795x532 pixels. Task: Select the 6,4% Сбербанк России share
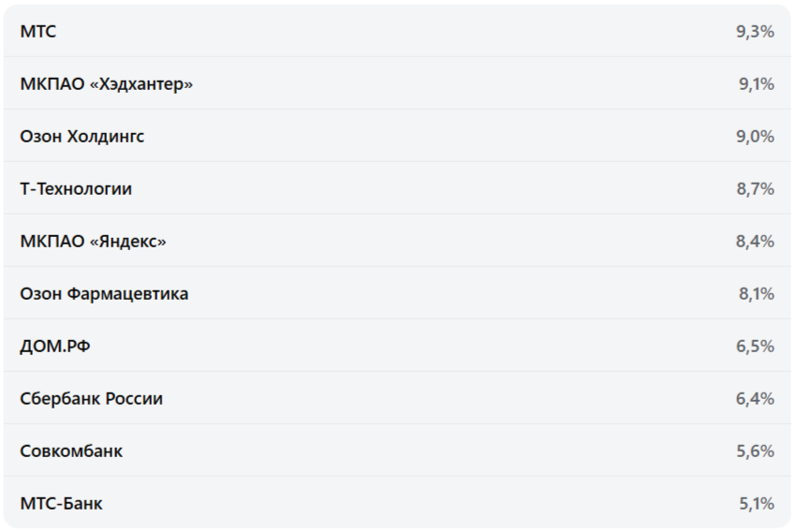tap(755, 399)
